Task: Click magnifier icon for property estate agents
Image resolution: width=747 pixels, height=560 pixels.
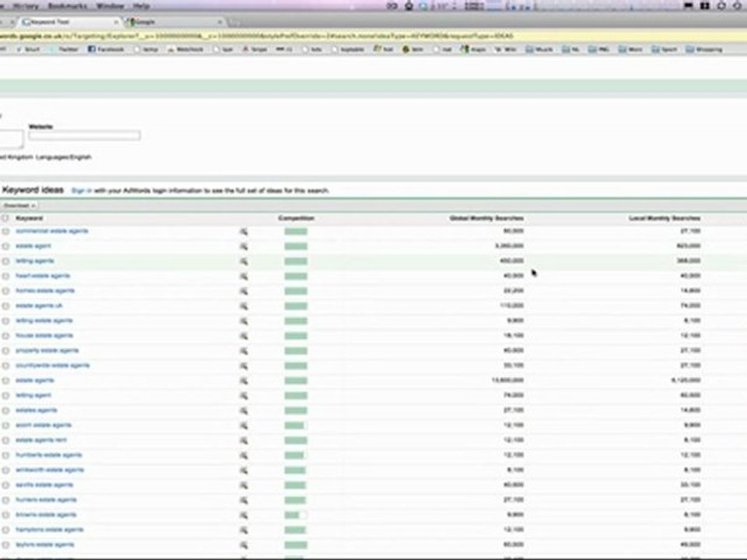Action: click(x=244, y=351)
